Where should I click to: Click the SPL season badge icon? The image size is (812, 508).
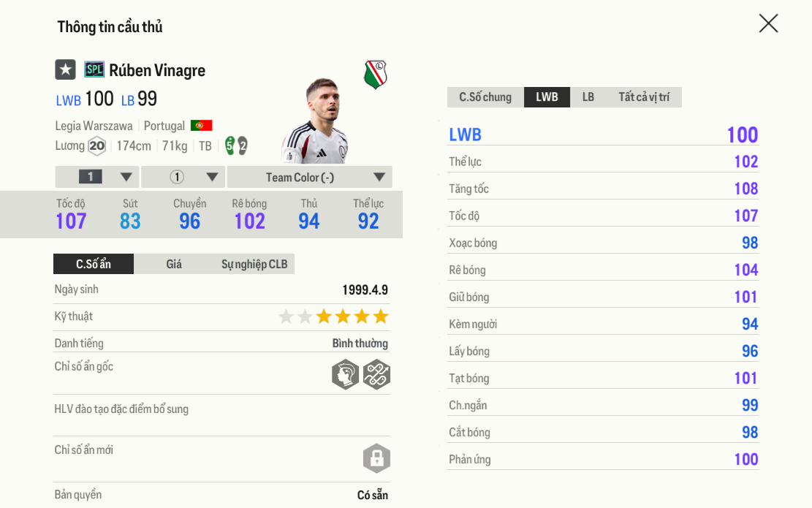coord(94,69)
